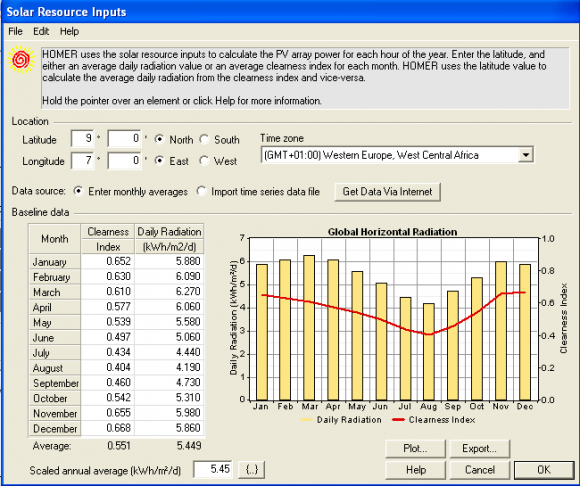Open the Edit menu
The image size is (580, 486).
(x=41, y=31)
